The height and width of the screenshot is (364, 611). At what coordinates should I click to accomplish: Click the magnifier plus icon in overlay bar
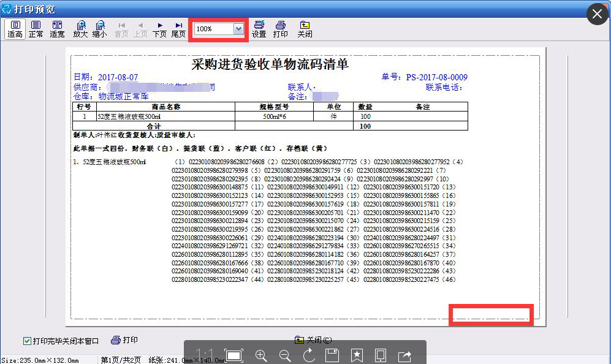261,355
